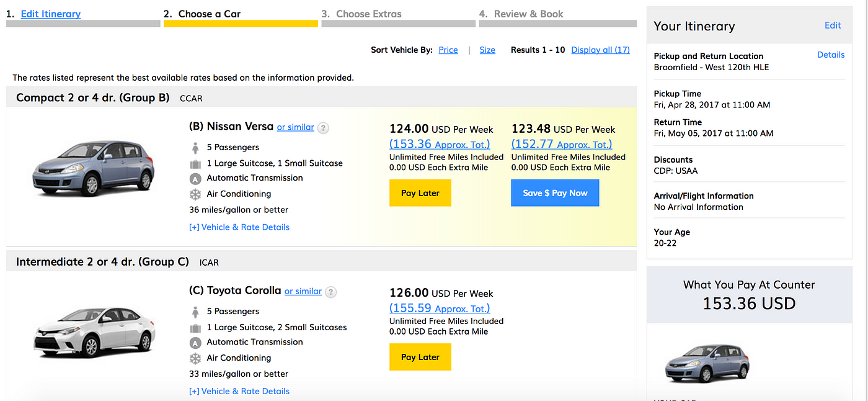The width and height of the screenshot is (868, 401).
Task: Open 155.59 Approx. Tot. link
Action: point(440,308)
